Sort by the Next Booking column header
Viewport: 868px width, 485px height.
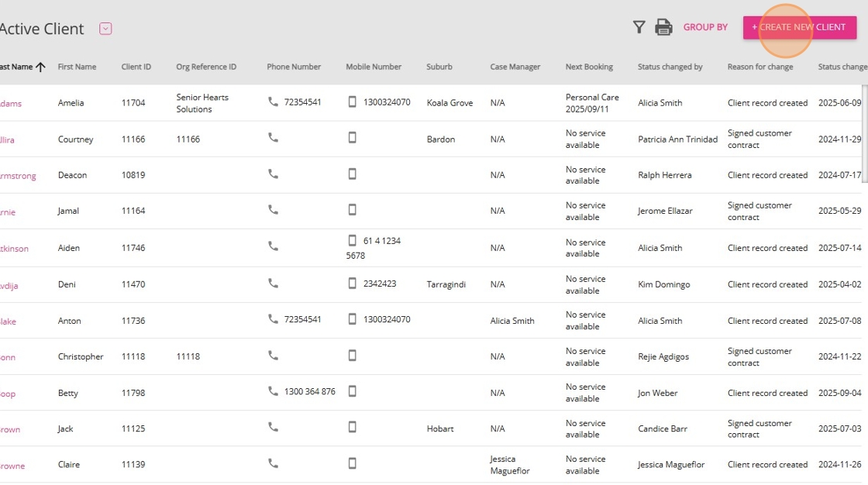589,67
